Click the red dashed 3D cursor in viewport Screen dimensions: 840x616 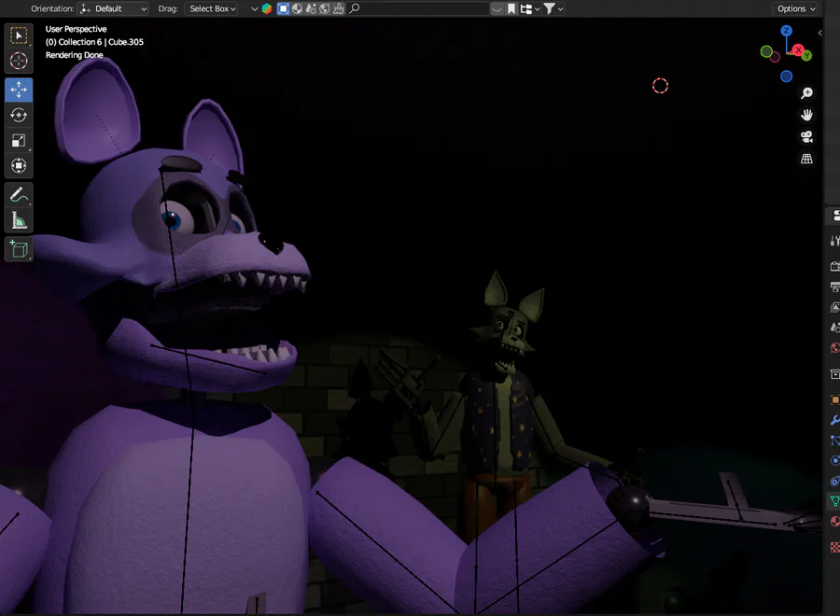tap(660, 86)
